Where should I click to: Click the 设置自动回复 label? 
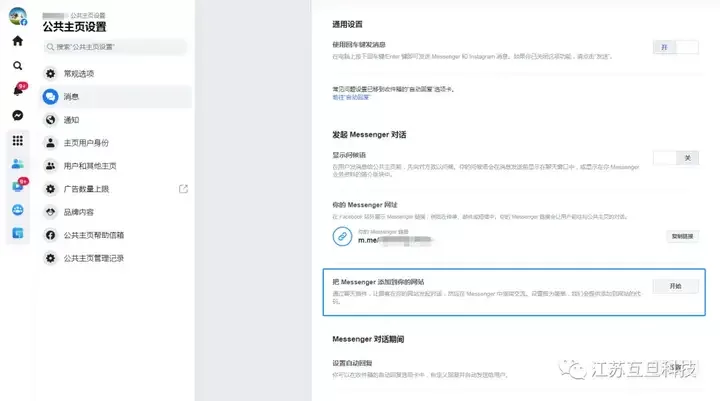pos(352,363)
